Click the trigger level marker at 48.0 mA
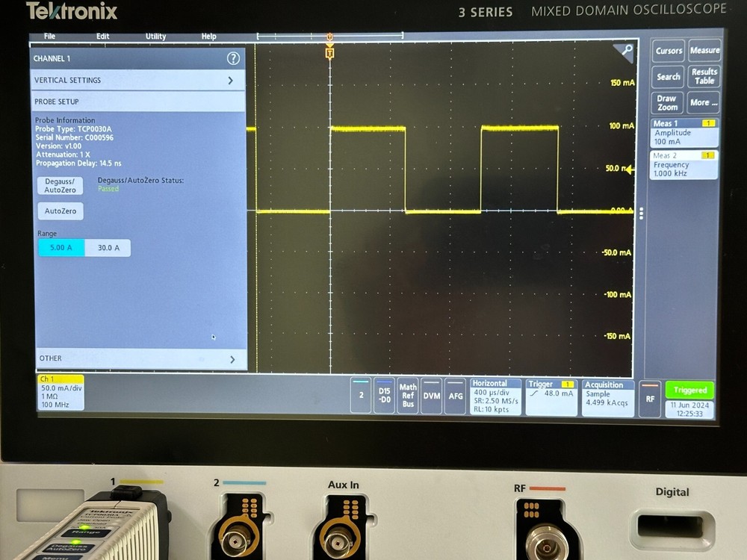 pyautogui.click(x=552, y=396)
